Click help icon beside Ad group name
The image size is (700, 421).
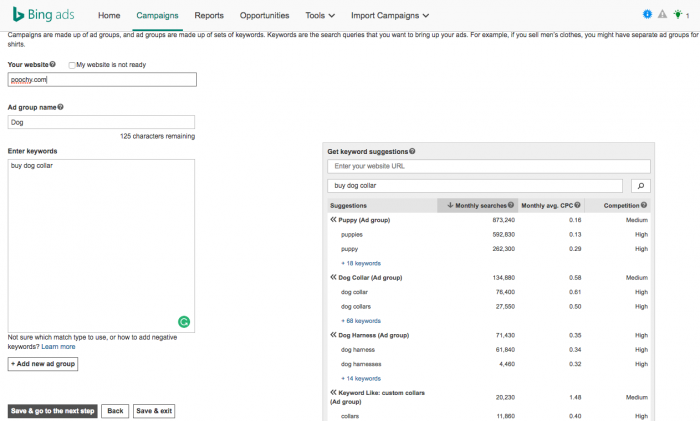coord(60,107)
